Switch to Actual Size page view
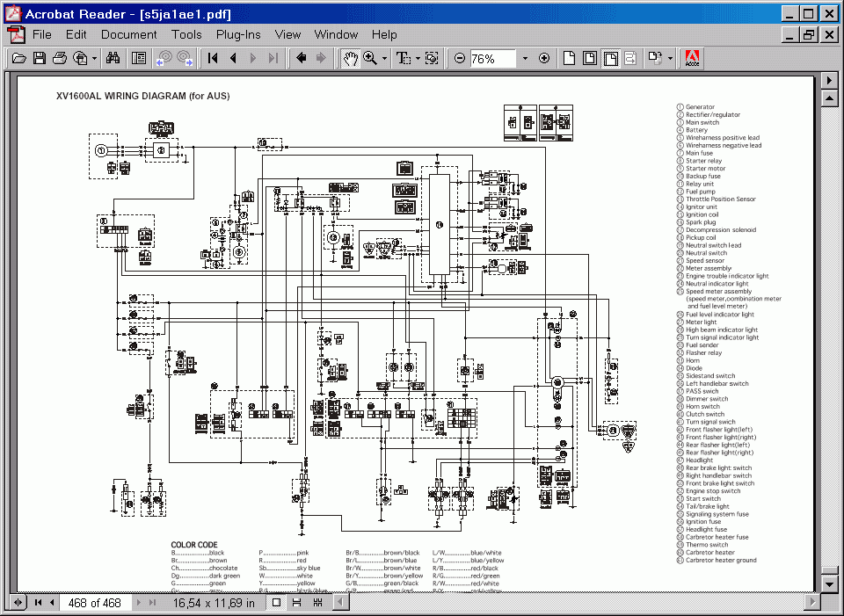This screenshot has height=616, width=844. (569, 59)
